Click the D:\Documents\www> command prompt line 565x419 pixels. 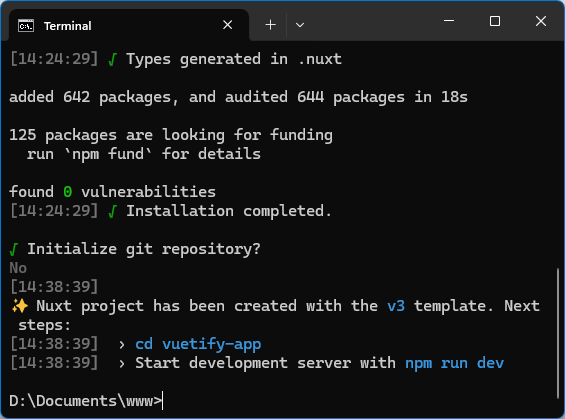[x=86, y=401]
